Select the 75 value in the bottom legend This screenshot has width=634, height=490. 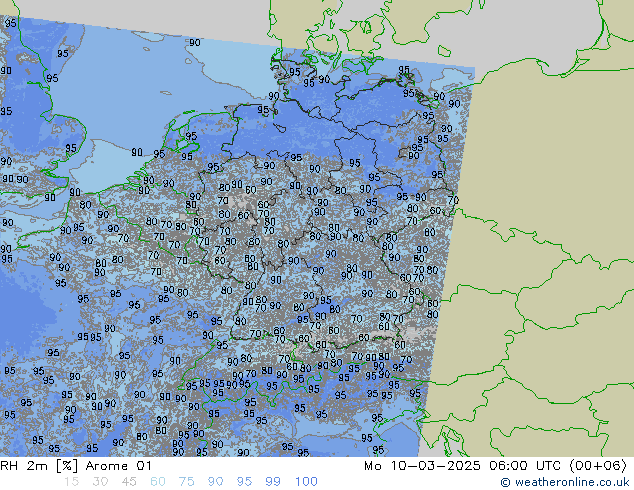coord(186,482)
